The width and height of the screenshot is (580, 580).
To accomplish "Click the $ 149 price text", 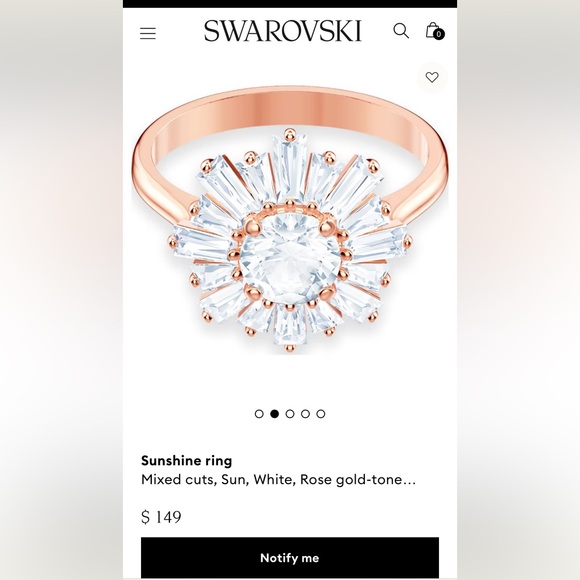I will (x=161, y=517).
